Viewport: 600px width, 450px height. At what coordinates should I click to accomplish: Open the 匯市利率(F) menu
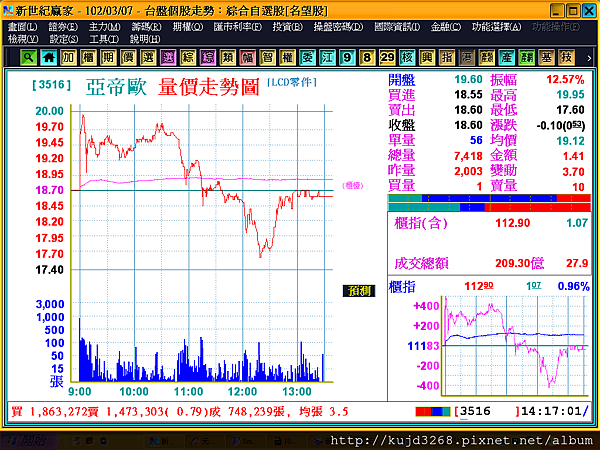238,27
